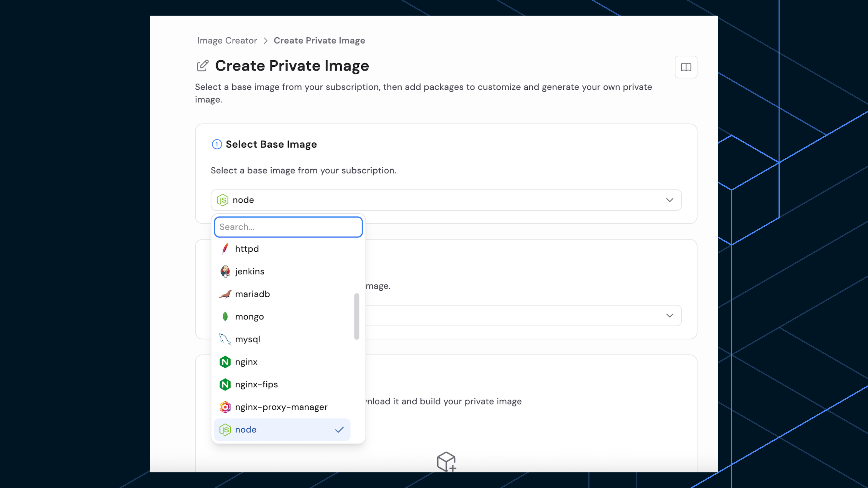Choose mariadb as base image
This screenshot has height=488, width=868.
[x=282, y=294]
